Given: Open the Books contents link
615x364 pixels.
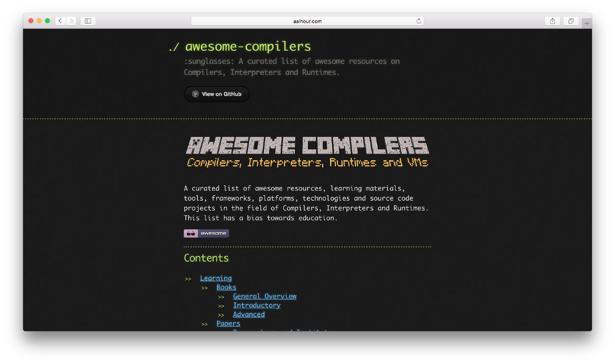Looking at the screenshot, I should click(x=226, y=287).
